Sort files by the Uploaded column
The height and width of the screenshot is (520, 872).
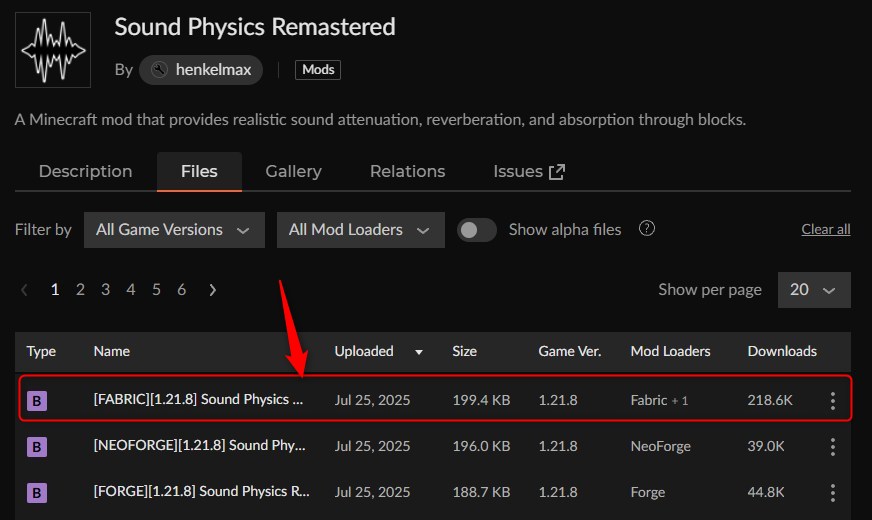pyautogui.click(x=364, y=351)
